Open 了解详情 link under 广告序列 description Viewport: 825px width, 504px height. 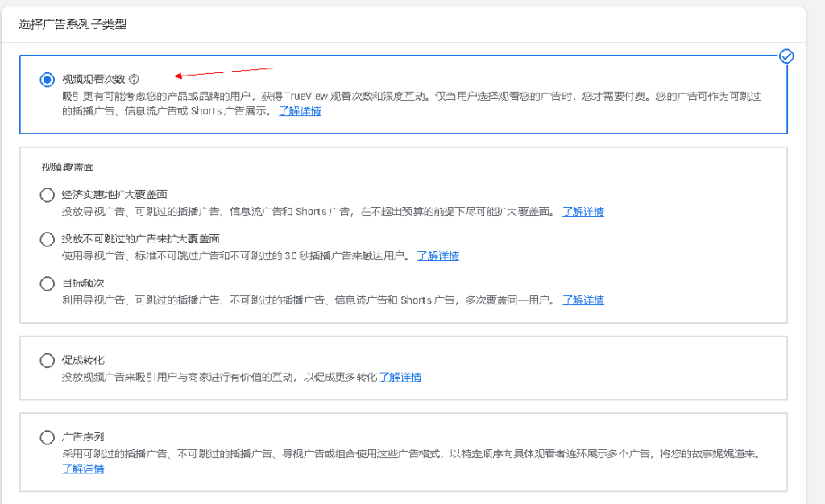[x=83, y=469]
